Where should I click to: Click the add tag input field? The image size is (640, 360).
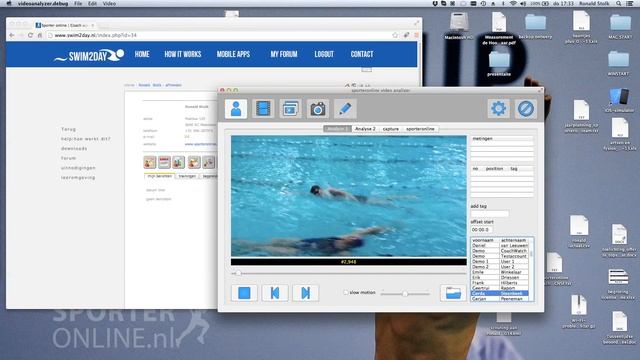(x=489, y=213)
